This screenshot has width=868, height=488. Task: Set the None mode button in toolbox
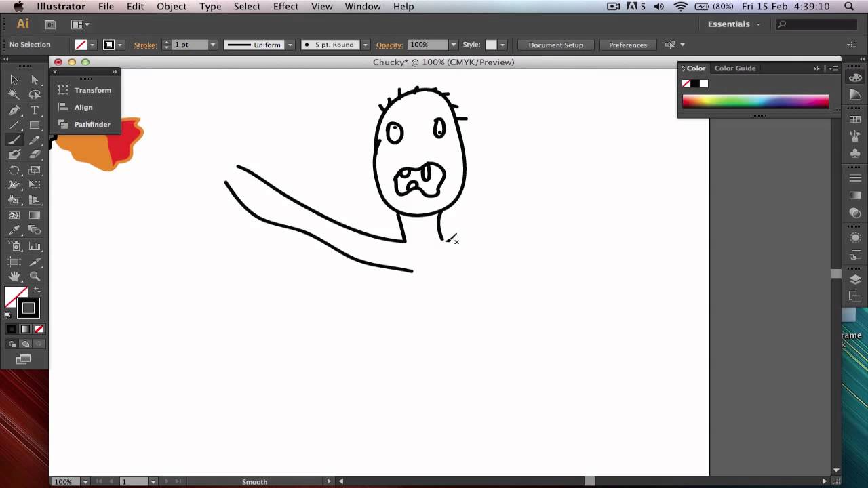(x=39, y=329)
